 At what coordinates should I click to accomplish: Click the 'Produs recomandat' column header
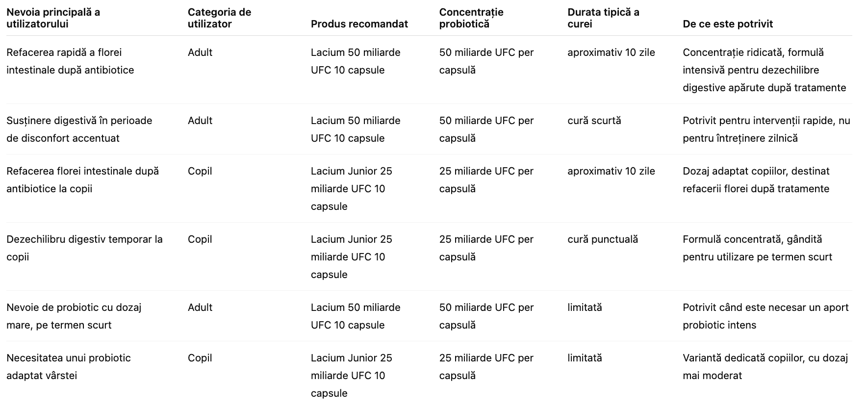pyautogui.click(x=359, y=24)
